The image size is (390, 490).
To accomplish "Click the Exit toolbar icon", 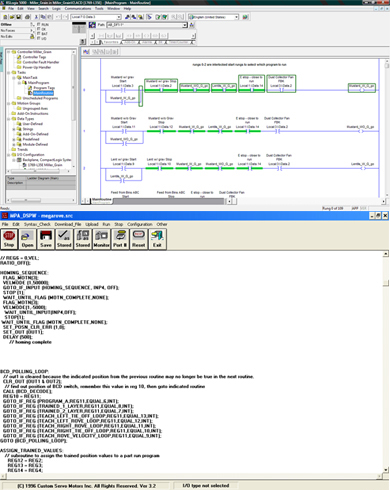I will (x=157, y=239).
